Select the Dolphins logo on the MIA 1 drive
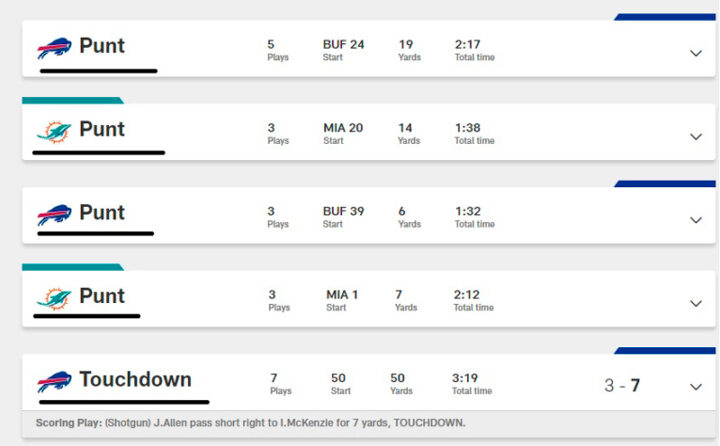This screenshot has height=446, width=720. (x=53, y=297)
